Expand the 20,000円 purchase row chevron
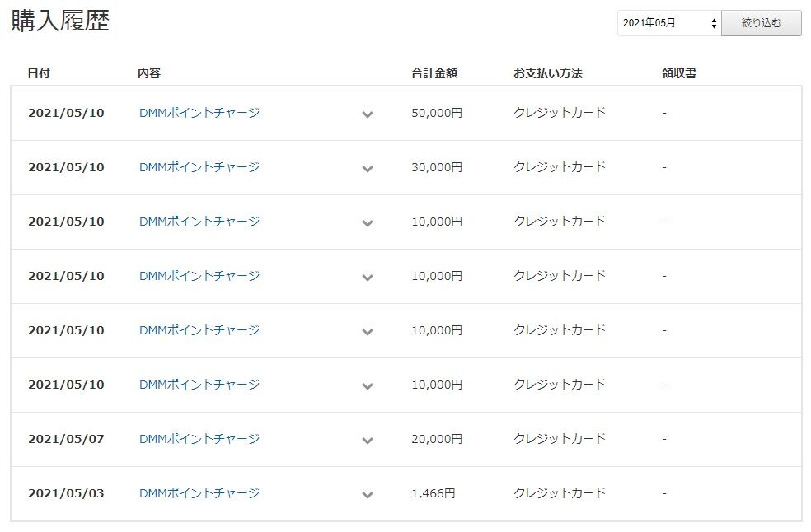 tap(368, 441)
